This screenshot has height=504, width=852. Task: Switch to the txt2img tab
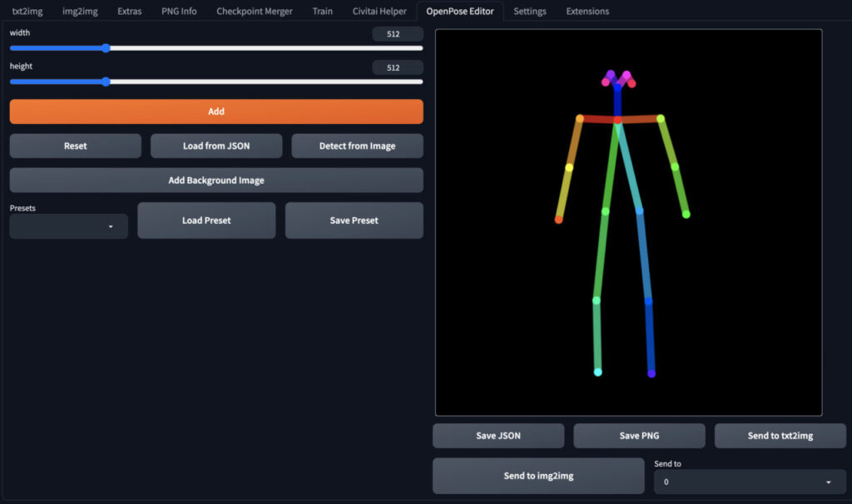coord(27,11)
